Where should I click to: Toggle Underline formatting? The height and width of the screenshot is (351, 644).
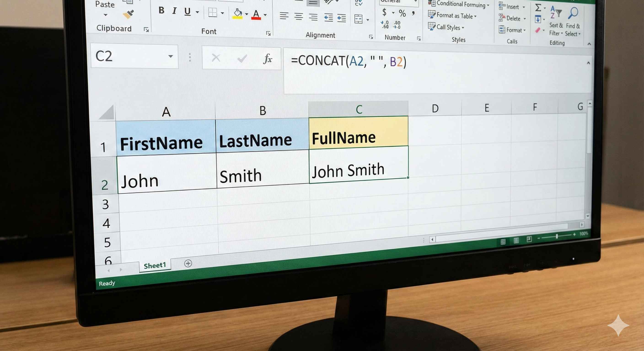(187, 11)
